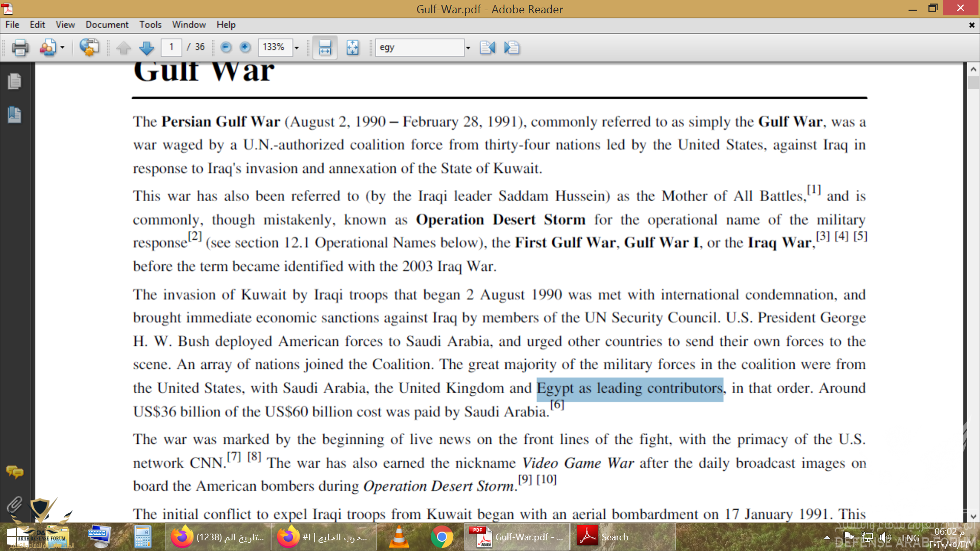Click the zoom in plus button
The height and width of the screenshot is (551, 980).
point(245,47)
